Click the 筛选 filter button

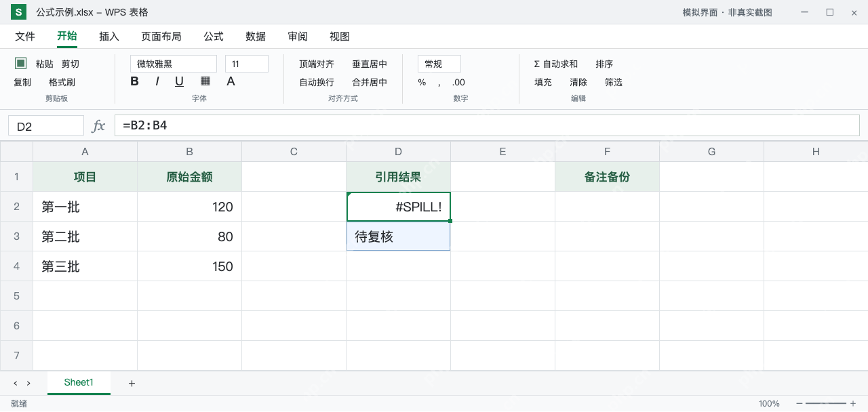click(x=614, y=82)
